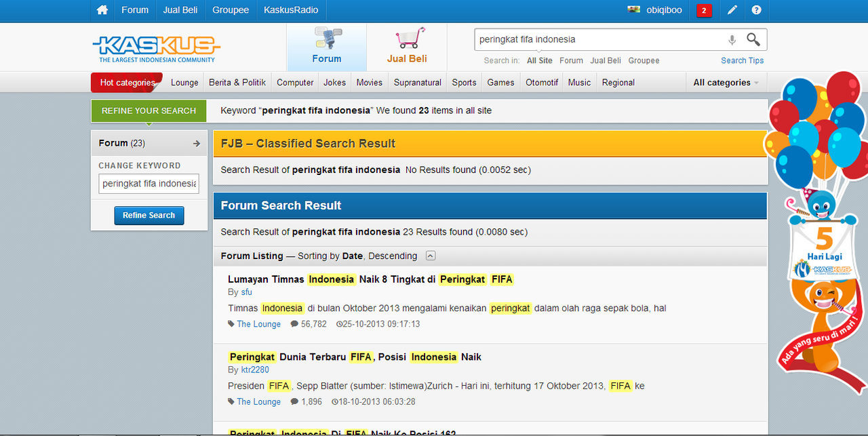Open the Search Tips link
Viewport: 868px width, 436px height.
(x=742, y=60)
